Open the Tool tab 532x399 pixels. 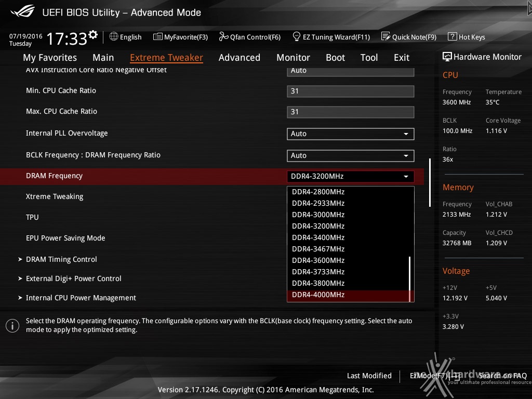tap(369, 58)
